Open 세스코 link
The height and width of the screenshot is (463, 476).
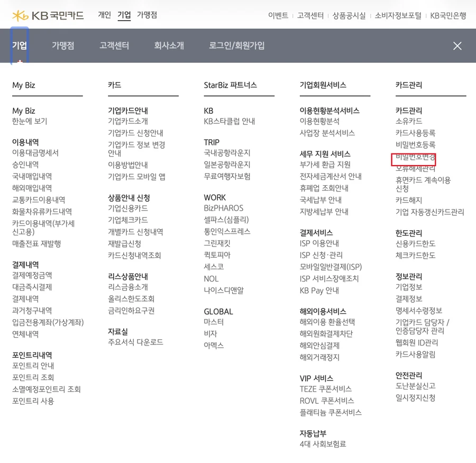214,267
